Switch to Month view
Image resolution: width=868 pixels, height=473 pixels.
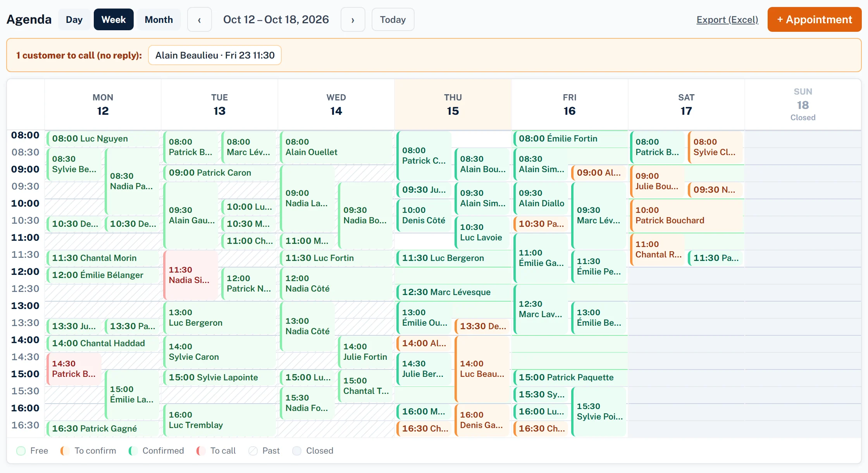click(x=159, y=20)
